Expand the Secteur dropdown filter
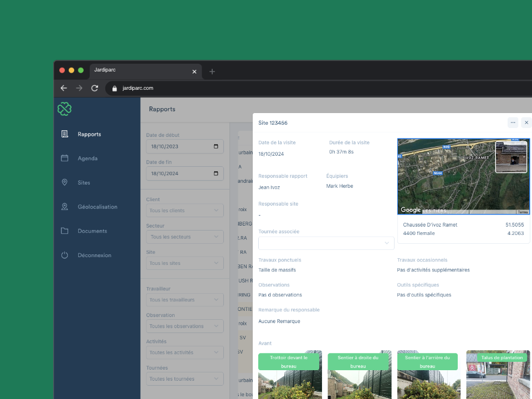532x399 pixels. 185,237
